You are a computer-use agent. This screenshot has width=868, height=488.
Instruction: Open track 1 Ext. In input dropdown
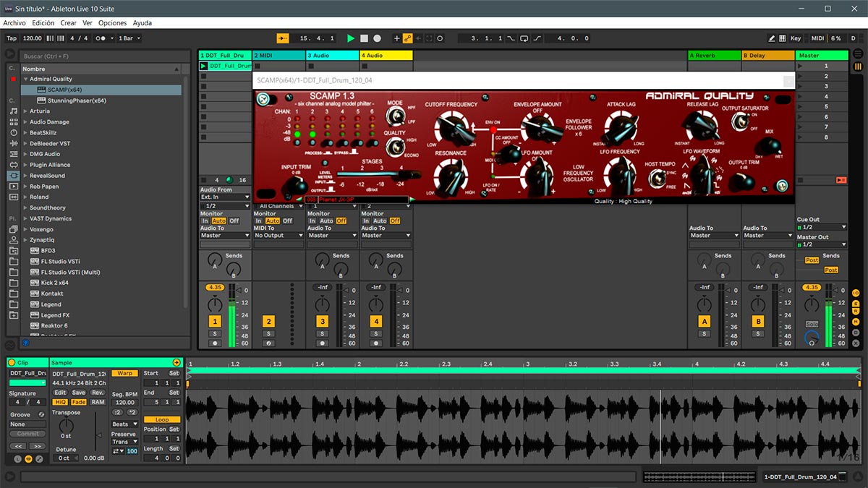[x=225, y=197]
